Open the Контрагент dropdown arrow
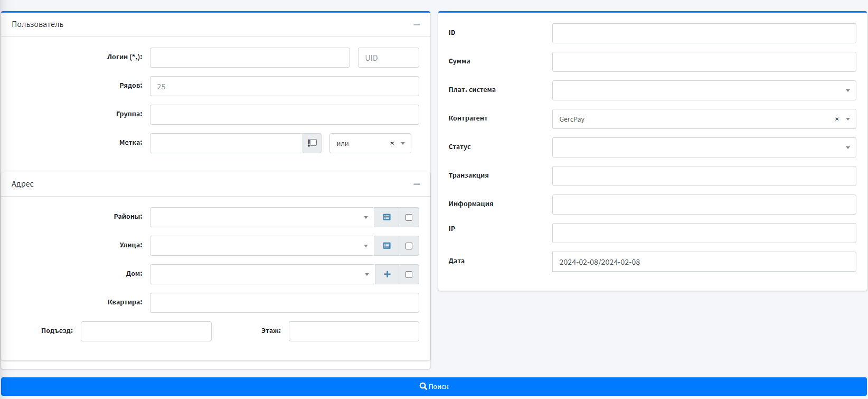The height and width of the screenshot is (399, 868). [x=848, y=119]
